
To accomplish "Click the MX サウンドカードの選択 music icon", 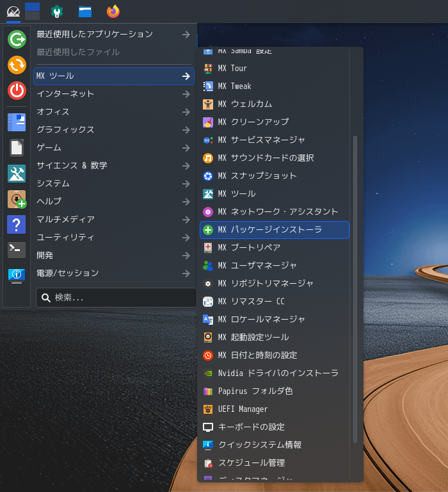I will coord(208,158).
